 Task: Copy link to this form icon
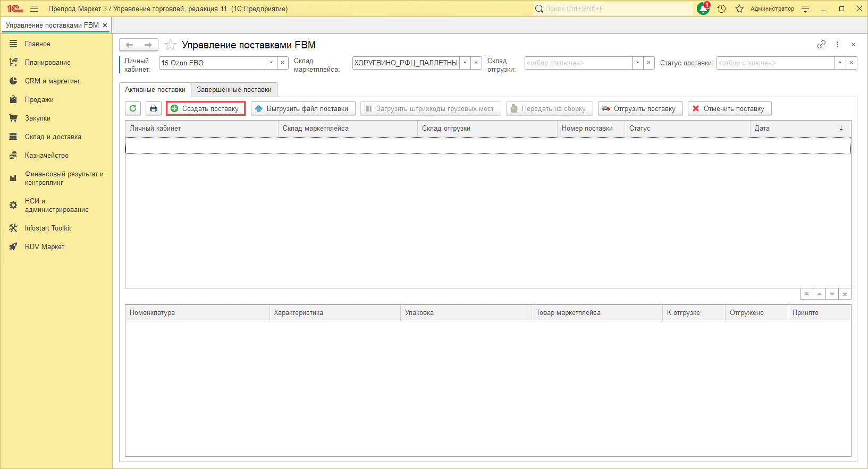[821, 45]
